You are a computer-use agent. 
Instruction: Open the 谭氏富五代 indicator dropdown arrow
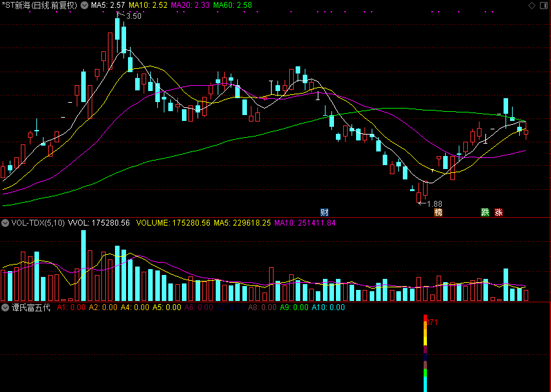(x=5, y=307)
